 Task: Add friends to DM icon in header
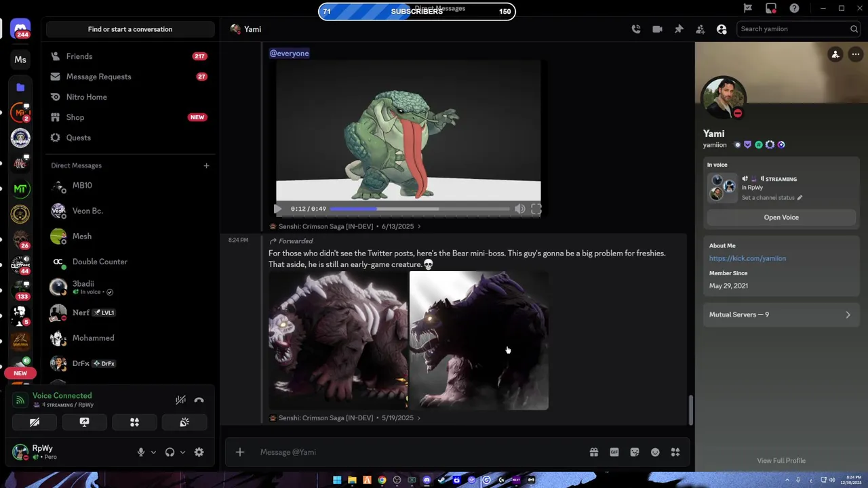(x=700, y=29)
